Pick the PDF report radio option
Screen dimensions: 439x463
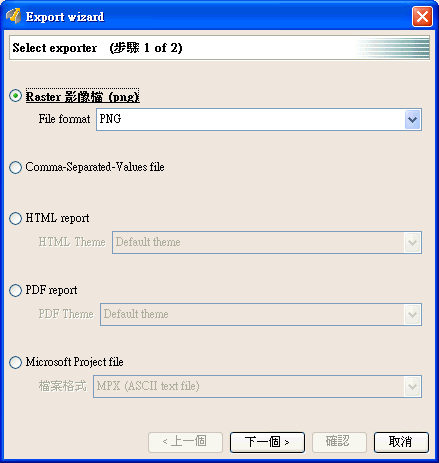(x=15, y=290)
